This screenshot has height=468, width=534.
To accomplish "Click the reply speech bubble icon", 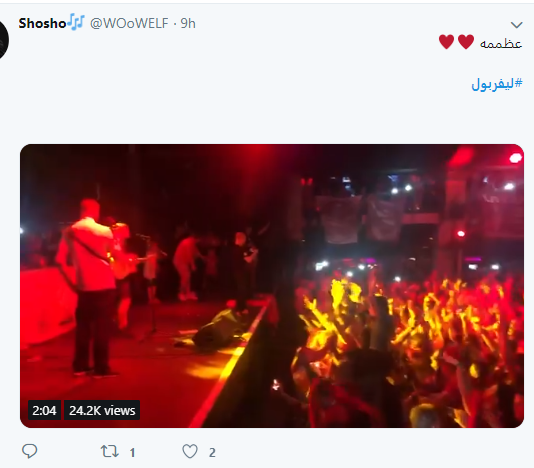I will 30,451.
